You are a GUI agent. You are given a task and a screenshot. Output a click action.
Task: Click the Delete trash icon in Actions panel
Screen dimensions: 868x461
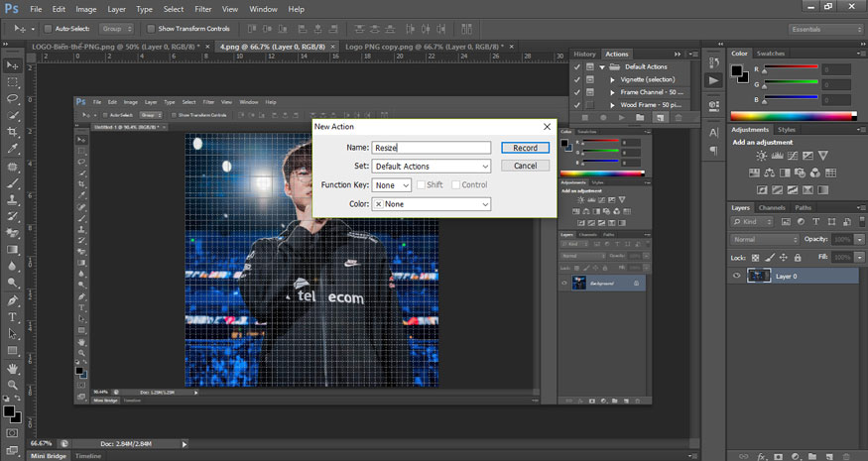679,118
